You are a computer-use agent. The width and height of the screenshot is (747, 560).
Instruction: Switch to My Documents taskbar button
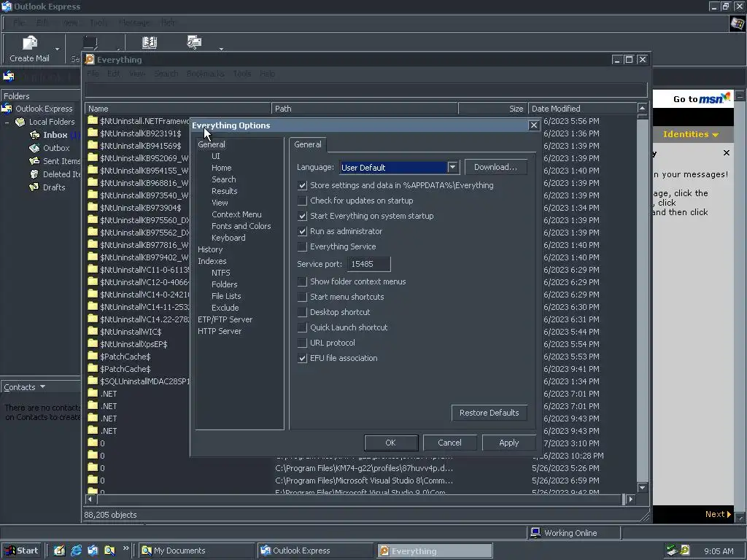point(196,551)
